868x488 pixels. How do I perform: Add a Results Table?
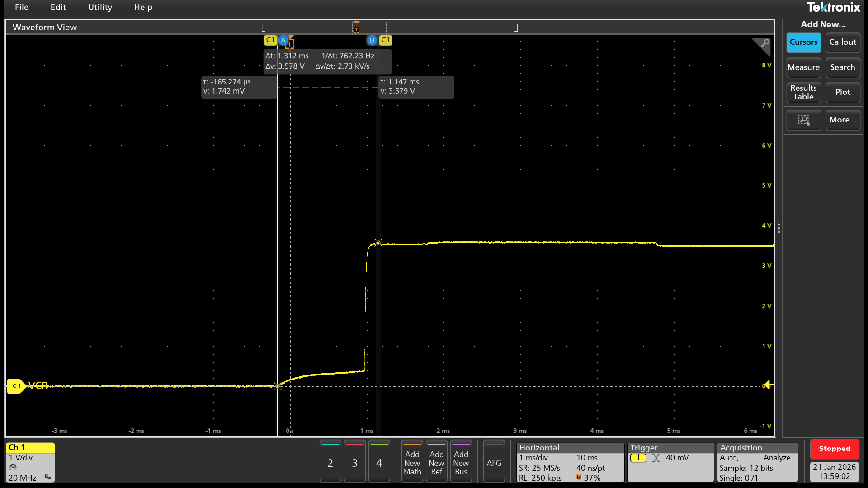[803, 92]
